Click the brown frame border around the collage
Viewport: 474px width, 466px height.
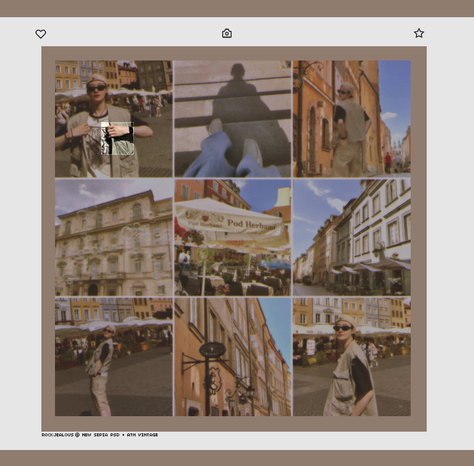pyautogui.click(x=234, y=53)
